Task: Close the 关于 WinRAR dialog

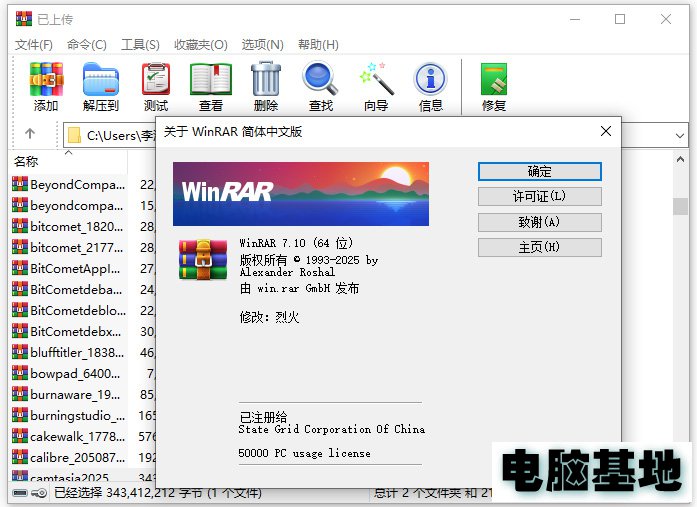Action: point(605,131)
